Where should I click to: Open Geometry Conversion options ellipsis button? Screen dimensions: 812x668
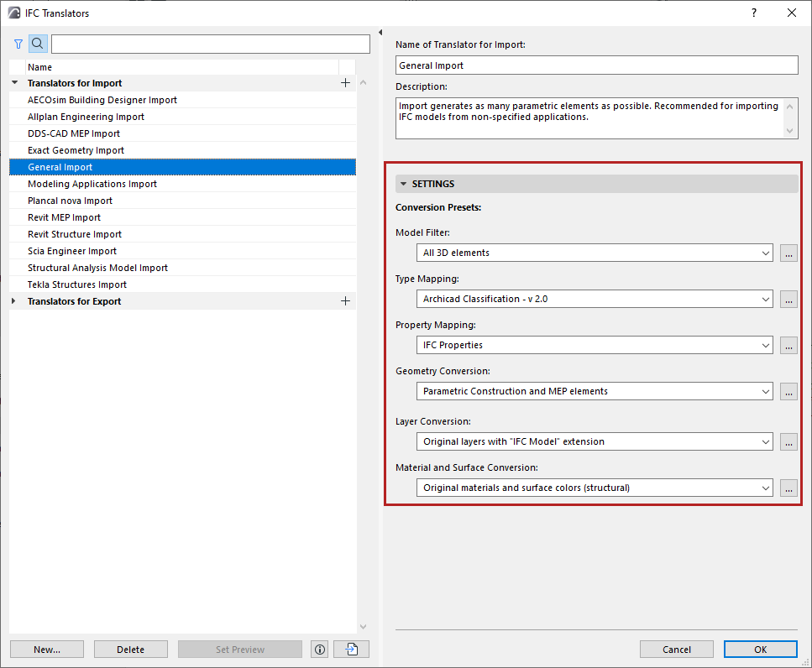coord(788,391)
